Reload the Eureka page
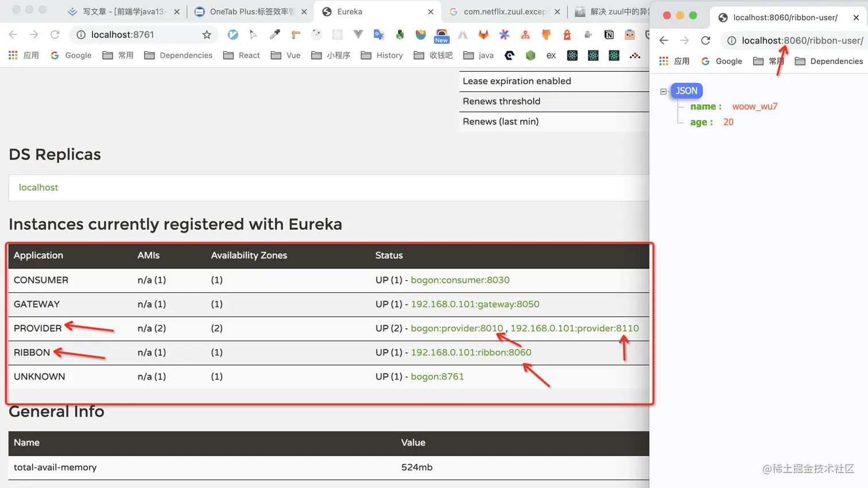 (55, 34)
